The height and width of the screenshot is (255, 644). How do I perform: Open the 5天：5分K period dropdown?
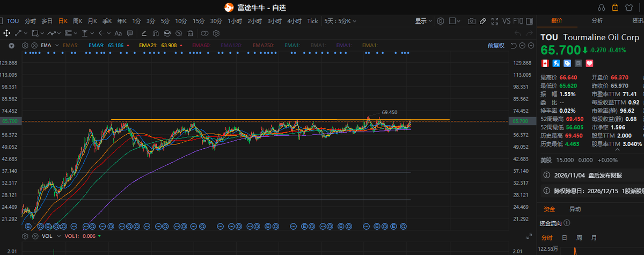(340, 21)
